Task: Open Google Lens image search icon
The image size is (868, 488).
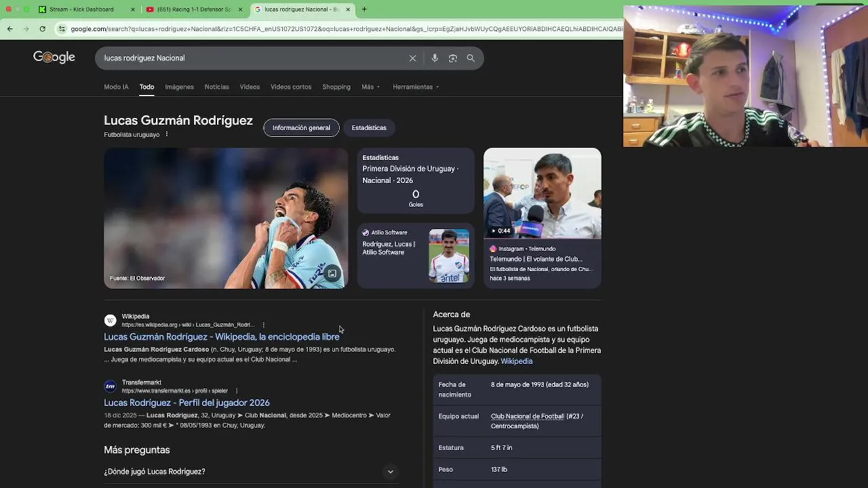Action: [x=453, y=58]
